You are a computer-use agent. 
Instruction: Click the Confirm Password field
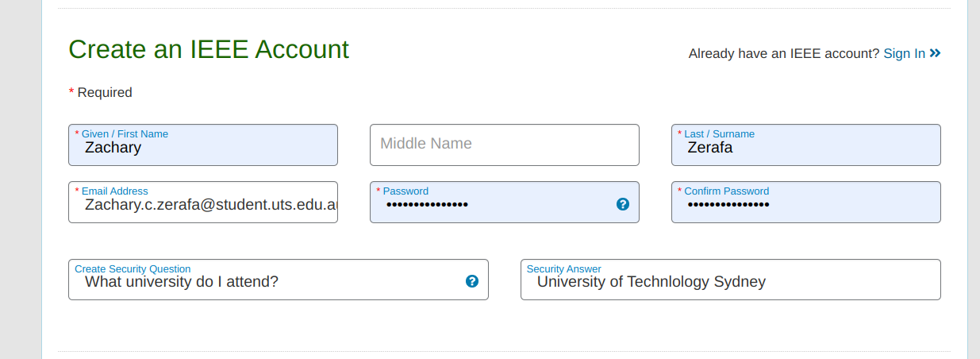pyautogui.click(x=805, y=205)
